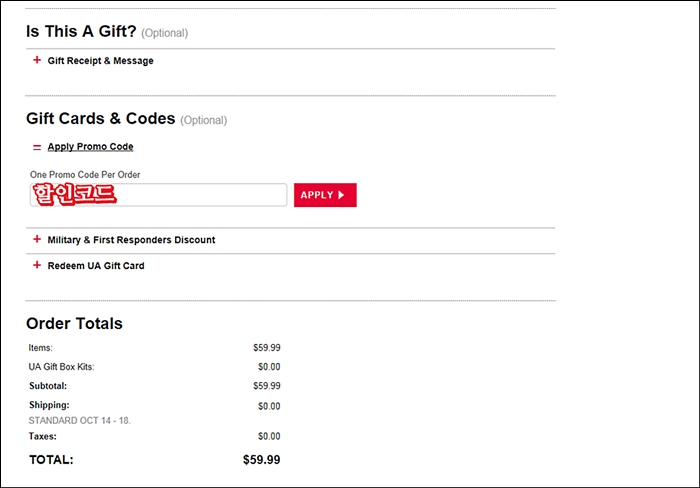Click the Gift Cards & Codes heading
Screen dimensions: 700x488
coord(100,118)
